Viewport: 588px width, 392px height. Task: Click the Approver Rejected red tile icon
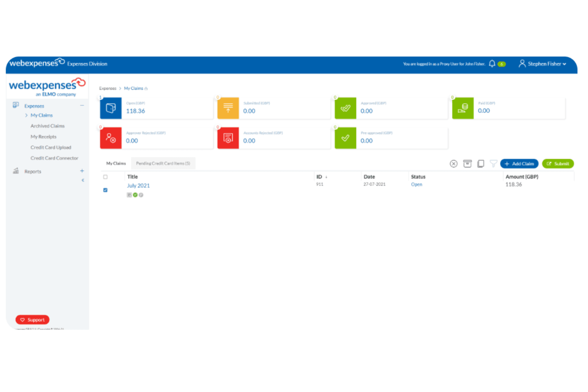point(111,138)
